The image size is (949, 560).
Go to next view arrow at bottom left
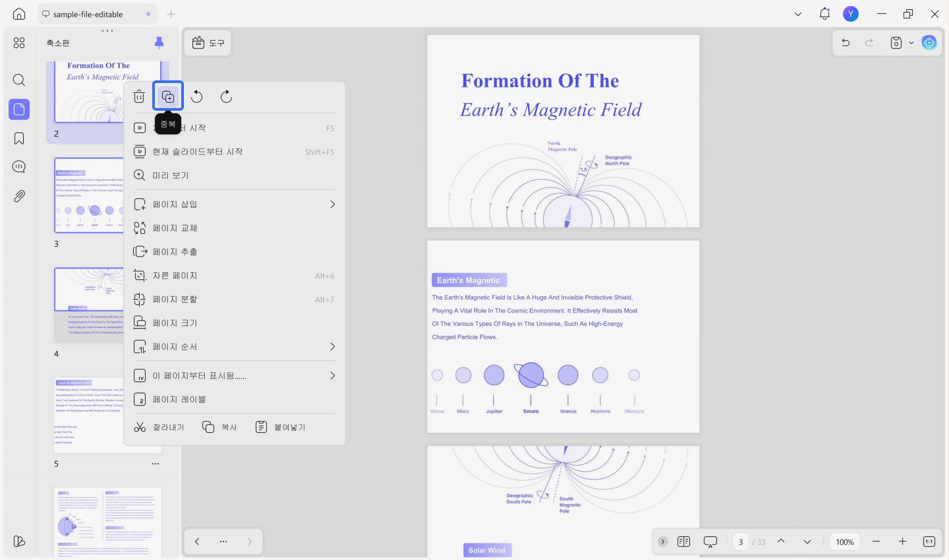pyautogui.click(x=249, y=541)
